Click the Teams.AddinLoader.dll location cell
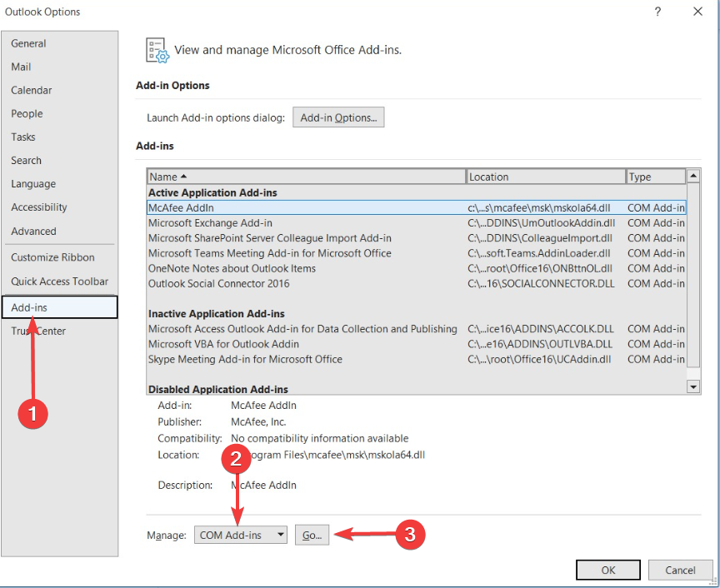 (x=539, y=253)
